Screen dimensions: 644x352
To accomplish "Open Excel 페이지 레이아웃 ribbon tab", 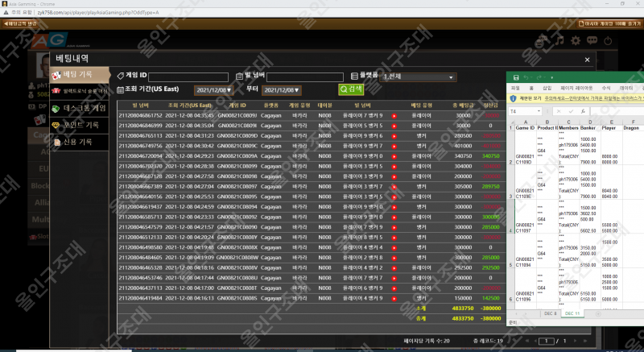I will click(576, 88).
